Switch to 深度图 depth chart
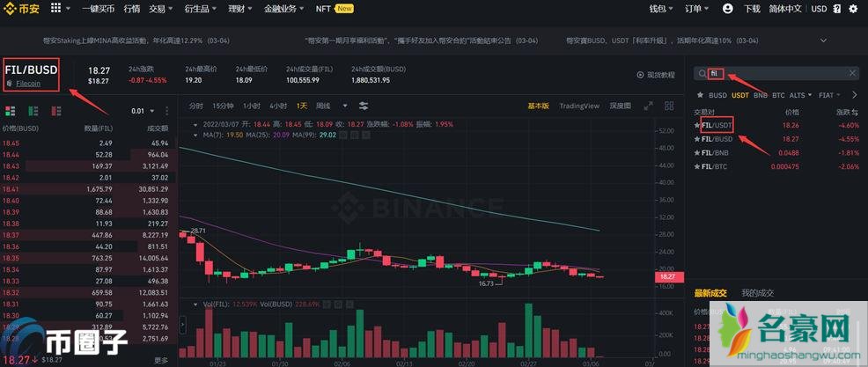The width and height of the screenshot is (868, 367). point(620,106)
